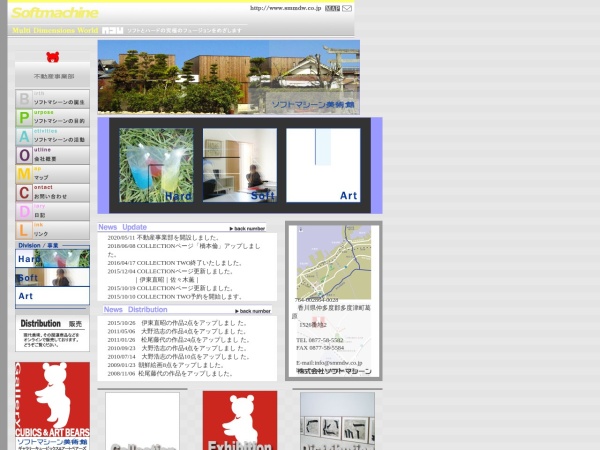
Task: Open the red Exhibition bear card
Action: coord(240,421)
